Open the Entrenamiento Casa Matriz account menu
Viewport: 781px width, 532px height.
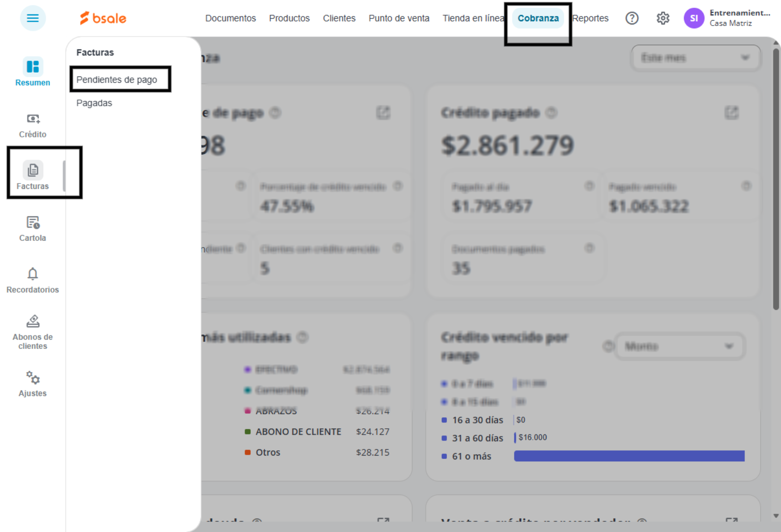[x=740, y=18]
